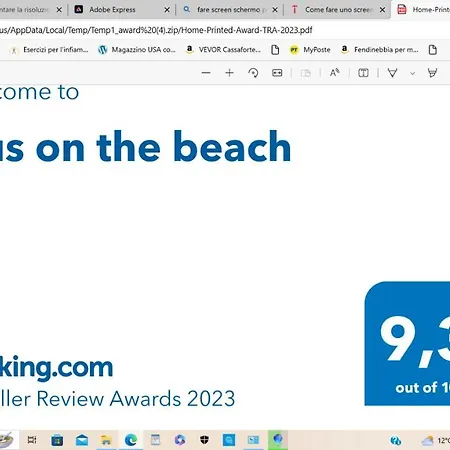Screen dimensions: 450x450
Task: Fit PDF page to width
Action: (x=277, y=73)
